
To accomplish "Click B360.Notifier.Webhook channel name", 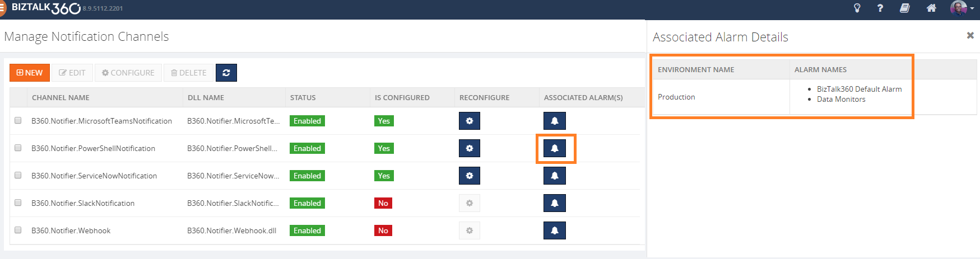I will point(71,230).
